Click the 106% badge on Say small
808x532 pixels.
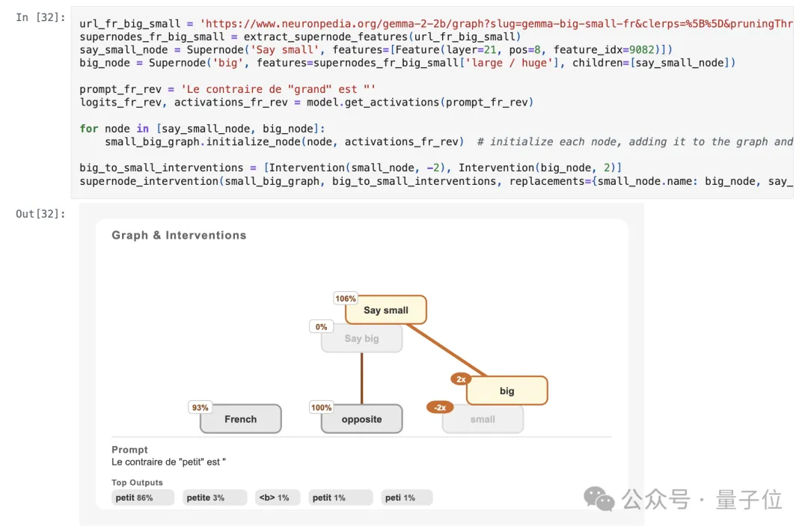click(346, 299)
